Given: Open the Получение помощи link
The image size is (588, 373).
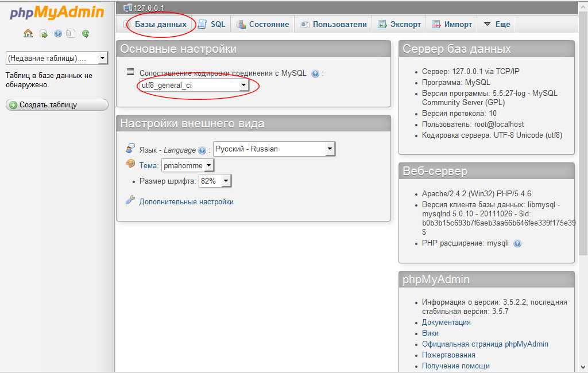Looking at the screenshot, I should [x=455, y=366].
